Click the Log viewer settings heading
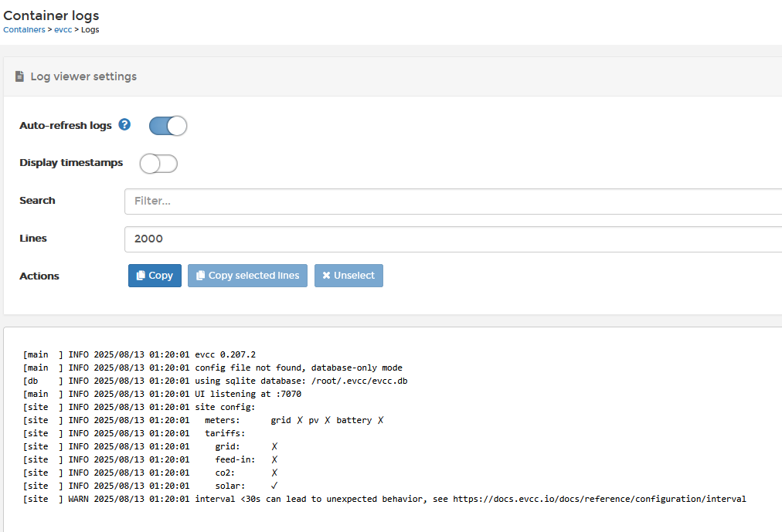Viewport: 782px width, 532px height. 83,76
